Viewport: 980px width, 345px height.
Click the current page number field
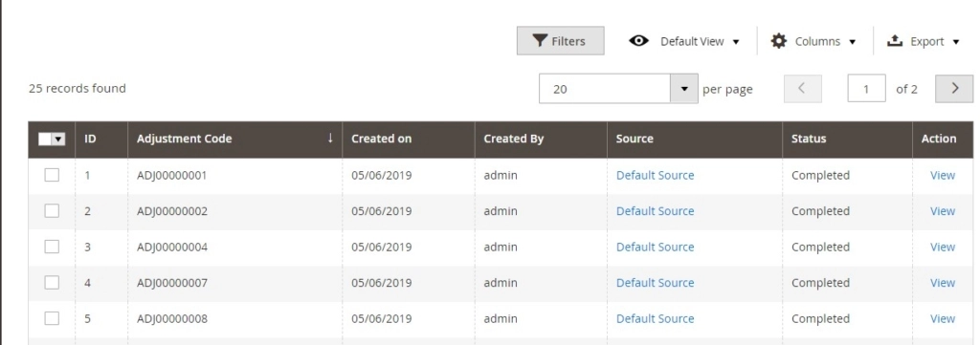(866, 89)
